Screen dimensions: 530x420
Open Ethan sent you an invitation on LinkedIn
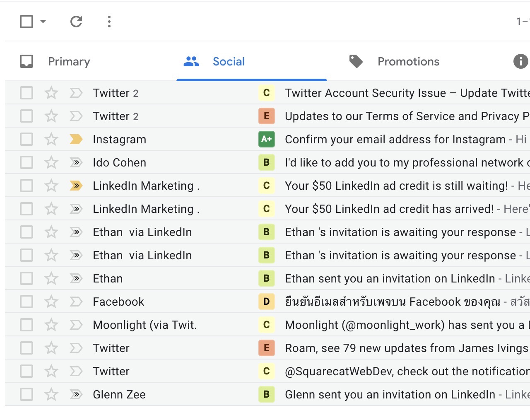pyautogui.click(x=267, y=278)
